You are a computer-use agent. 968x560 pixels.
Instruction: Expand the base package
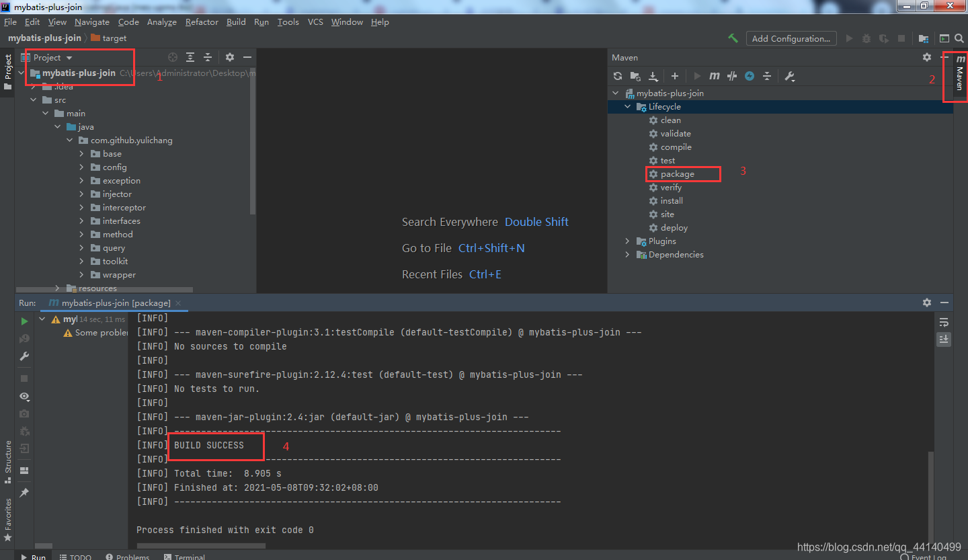tap(81, 153)
